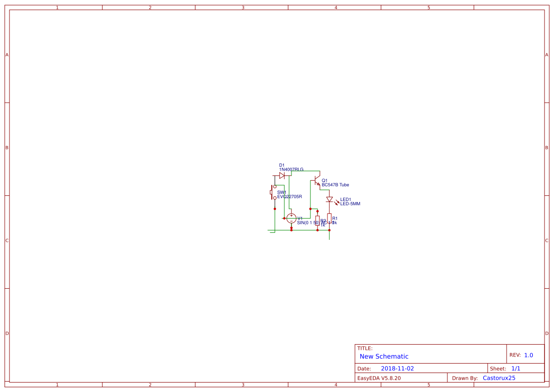This screenshot has height=392, width=554.
Task: Select the D1 diode symbol
Action: click(x=282, y=175)
